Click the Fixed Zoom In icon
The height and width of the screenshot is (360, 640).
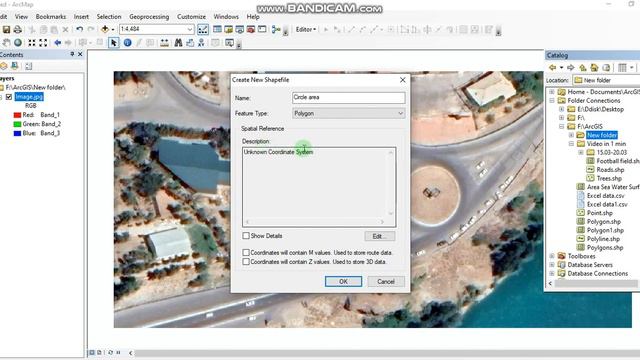point(32,42)
